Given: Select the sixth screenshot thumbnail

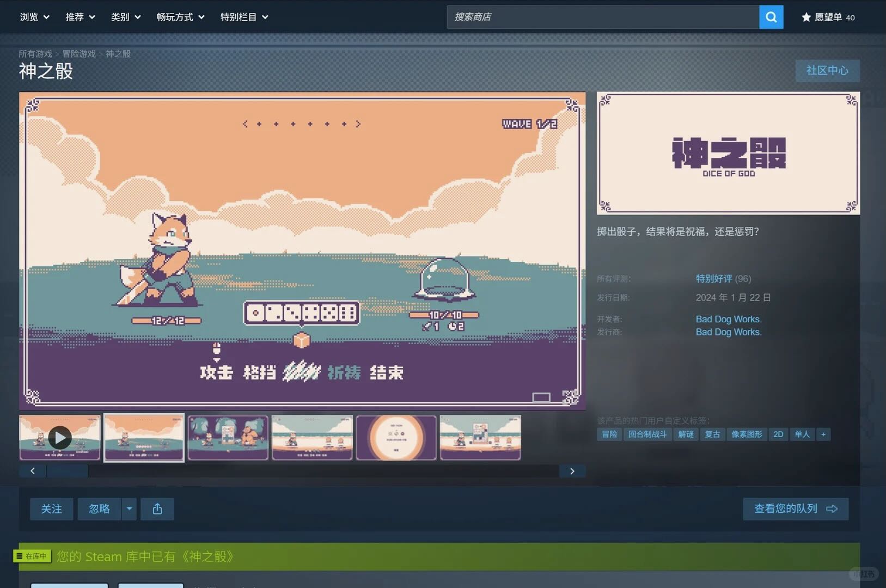Looking at the screenshot, I should pyautogui.click(x=480, y=438).
